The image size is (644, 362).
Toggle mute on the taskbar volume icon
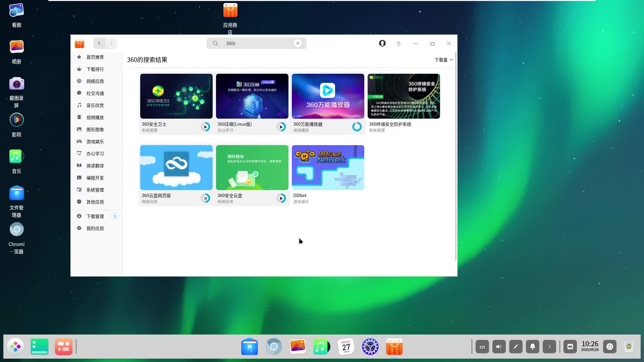499,347
